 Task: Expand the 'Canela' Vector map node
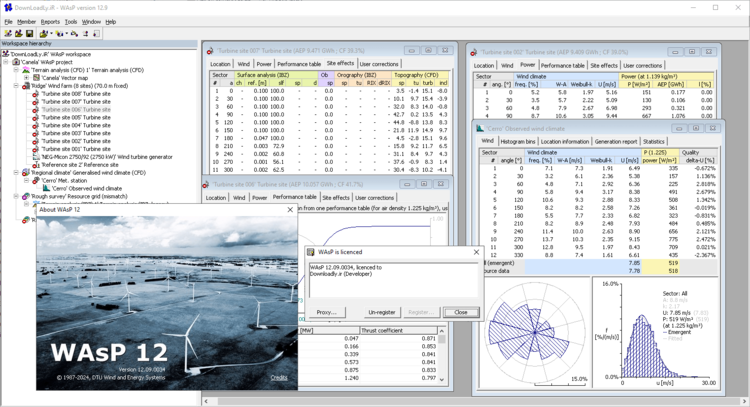[28, 79]
